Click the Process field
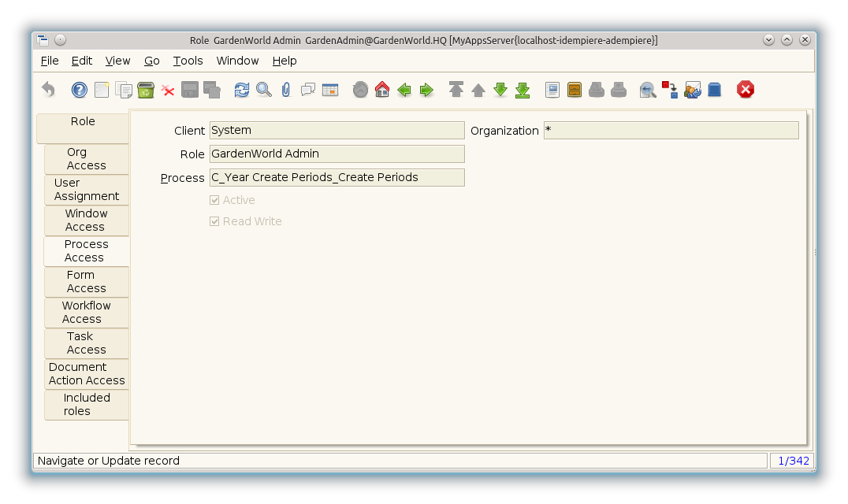Viewport: 848px width, 504px height. tap(337, 177)
